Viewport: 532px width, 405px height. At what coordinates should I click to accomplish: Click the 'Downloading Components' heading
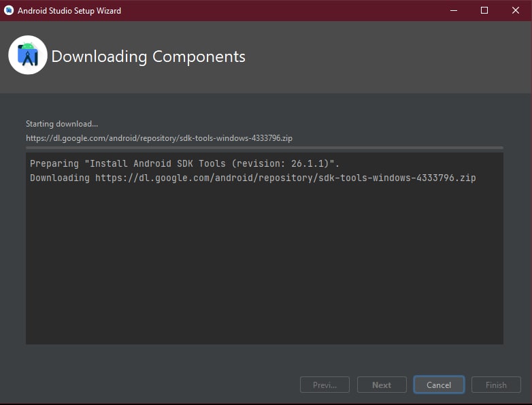click(x=148, y=56)
